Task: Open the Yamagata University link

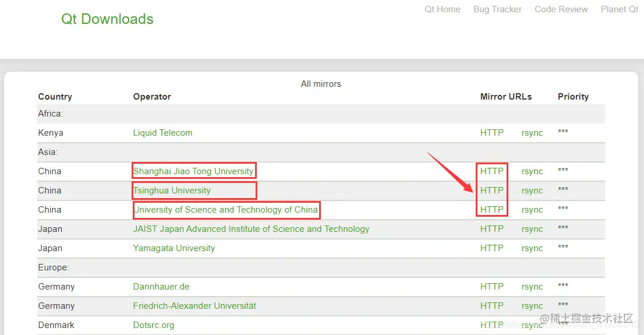Action: [174, 248]
